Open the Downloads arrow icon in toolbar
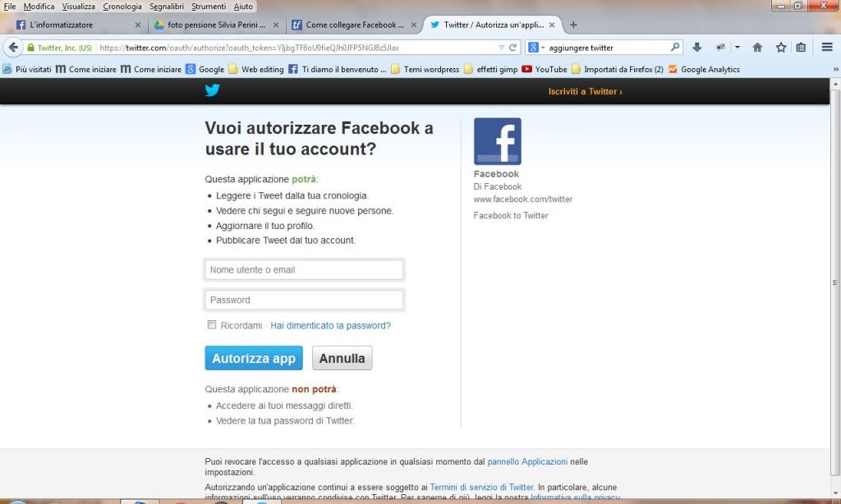 696,47
